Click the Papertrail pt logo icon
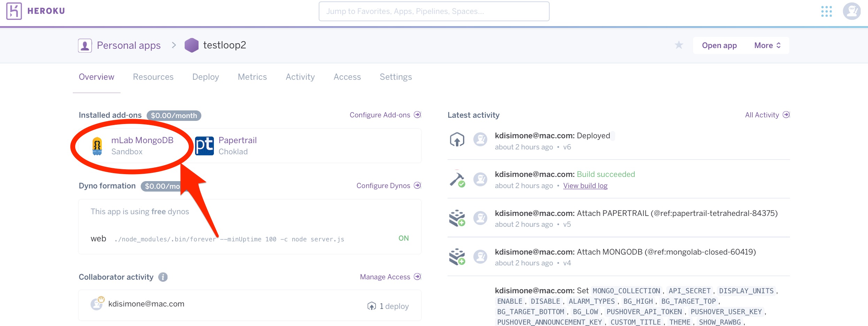This screenshot has height=326, width=868. point(204,146)
